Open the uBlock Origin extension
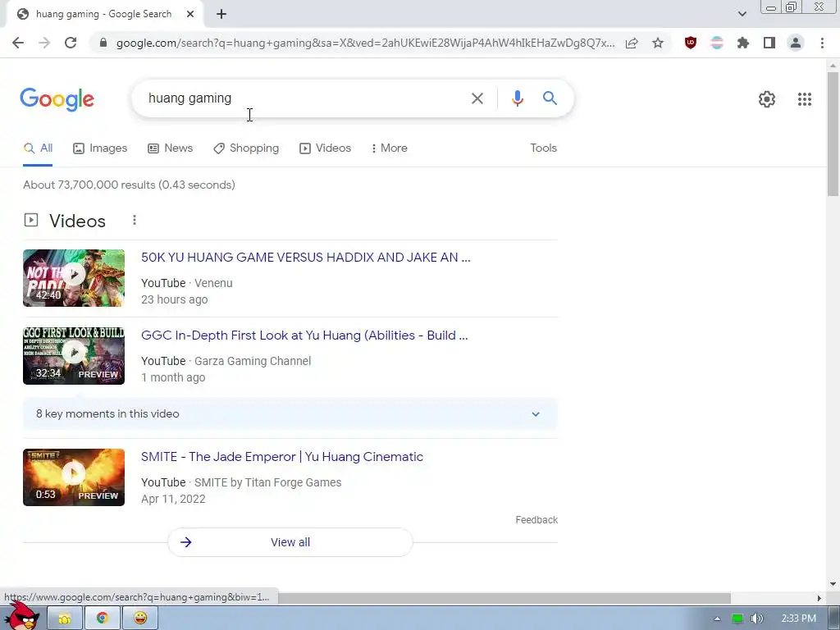This screenshot has width=840, height=630. tap(691, 43)
